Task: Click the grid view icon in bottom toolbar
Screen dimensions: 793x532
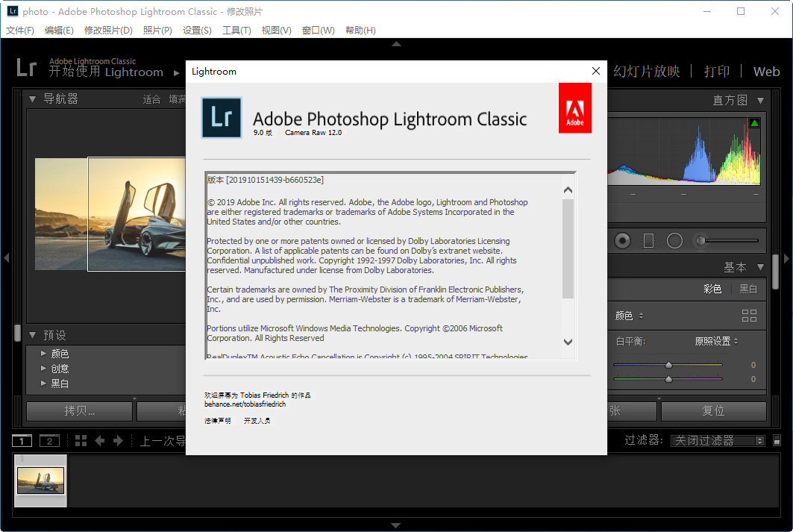Action: click(82, 440)
